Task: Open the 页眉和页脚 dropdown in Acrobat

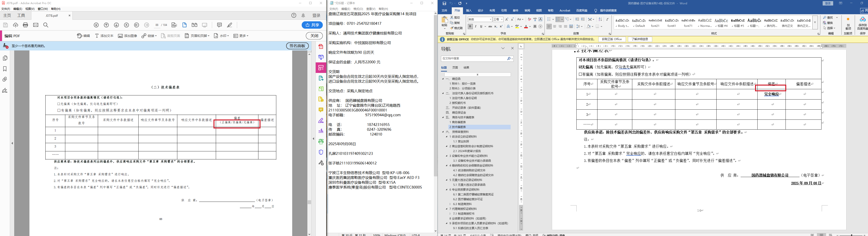Action: click(x=197, y=36)
